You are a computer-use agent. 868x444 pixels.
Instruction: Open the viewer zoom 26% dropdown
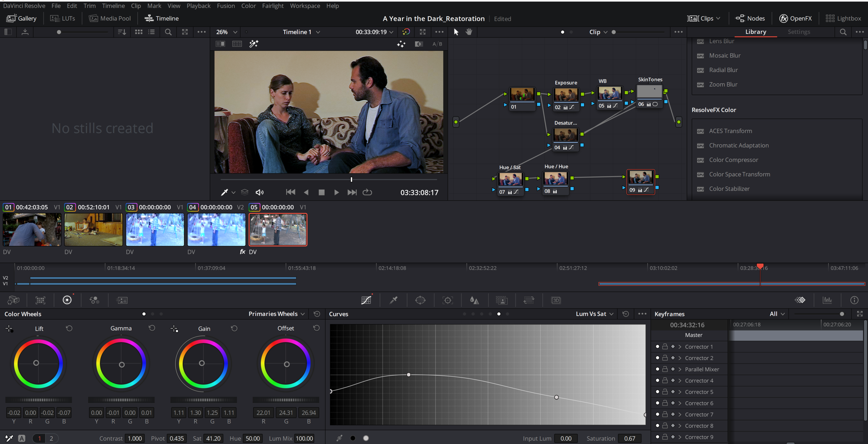pos(227,32)
